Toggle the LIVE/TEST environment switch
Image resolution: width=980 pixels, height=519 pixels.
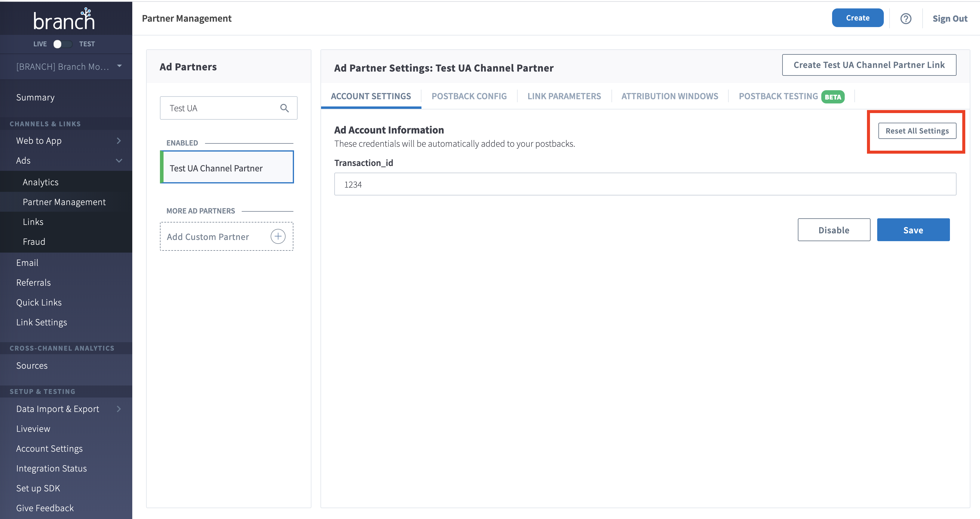pos(63,44)
